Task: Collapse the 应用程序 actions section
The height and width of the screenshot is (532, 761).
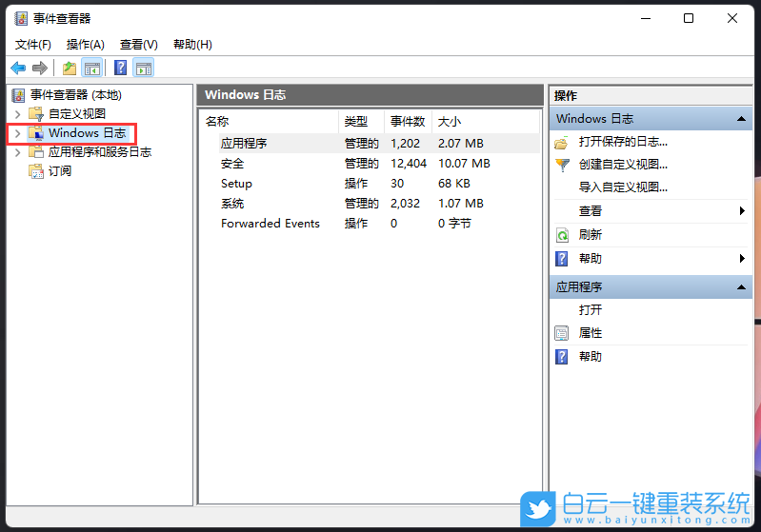Action: click(x=741, y=287)
